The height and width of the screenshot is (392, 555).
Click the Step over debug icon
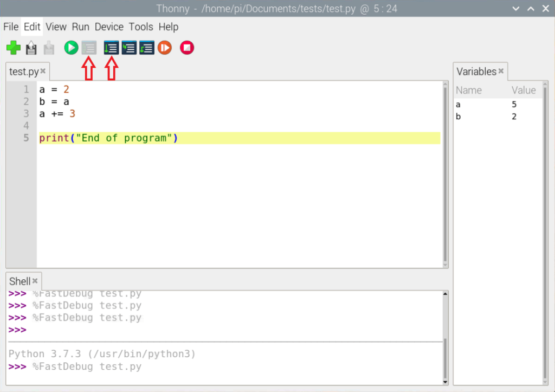coord(111,48)
